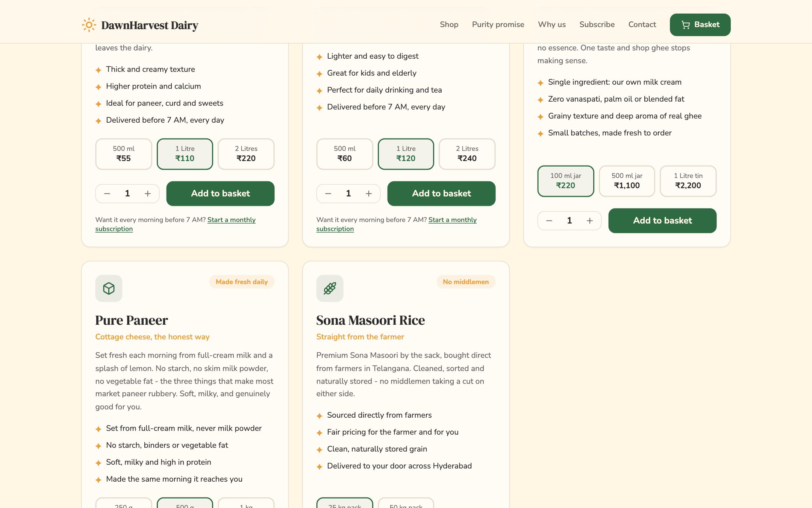
Task: Select the 2 Litres ₹220 option
Action: coord(246,154)
